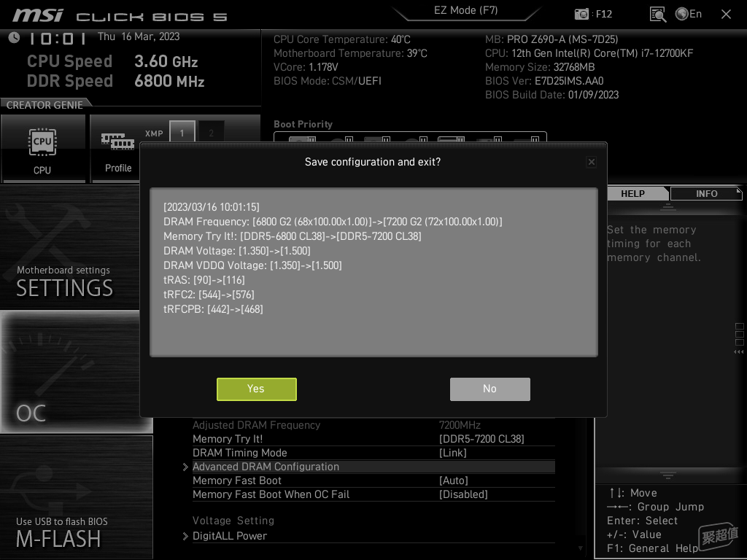The image size is (747, 560).
Task: Click the Voltage Setting heading
Action: pos(233,521)
